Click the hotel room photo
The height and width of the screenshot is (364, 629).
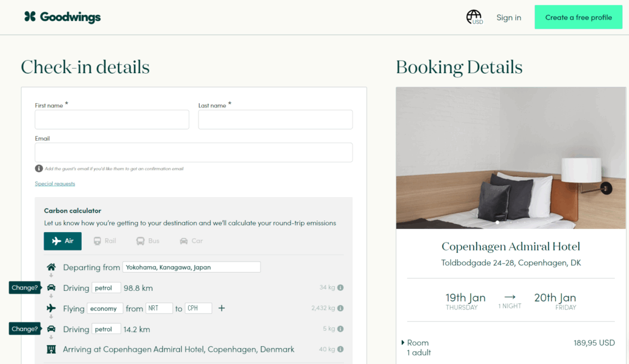click(x=510, y=158)
